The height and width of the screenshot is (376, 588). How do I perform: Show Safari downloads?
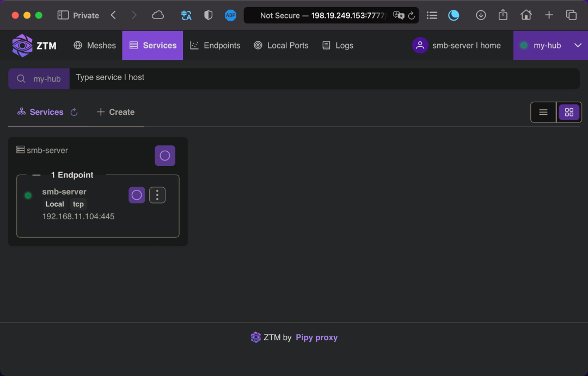481,15
